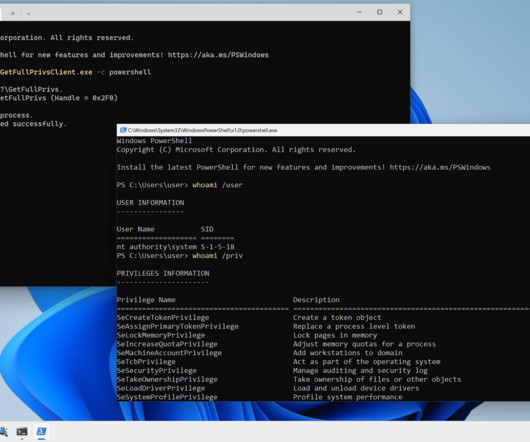Screen dimensions: 530x442
Task: Minimize the Windows Terminal window
Action: coord(359,12)
